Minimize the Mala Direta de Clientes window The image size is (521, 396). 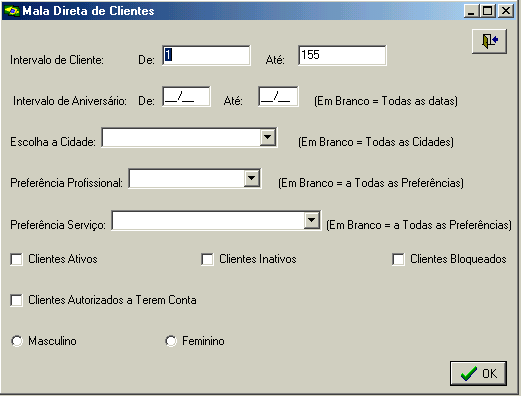pyautogui.click(x=471, y=11)
